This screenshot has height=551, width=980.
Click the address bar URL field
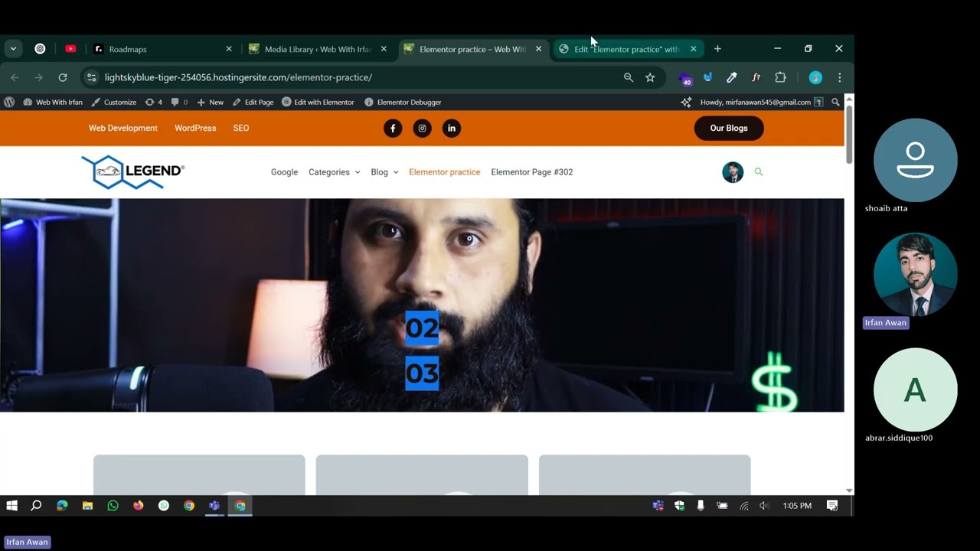pos(360,77)
